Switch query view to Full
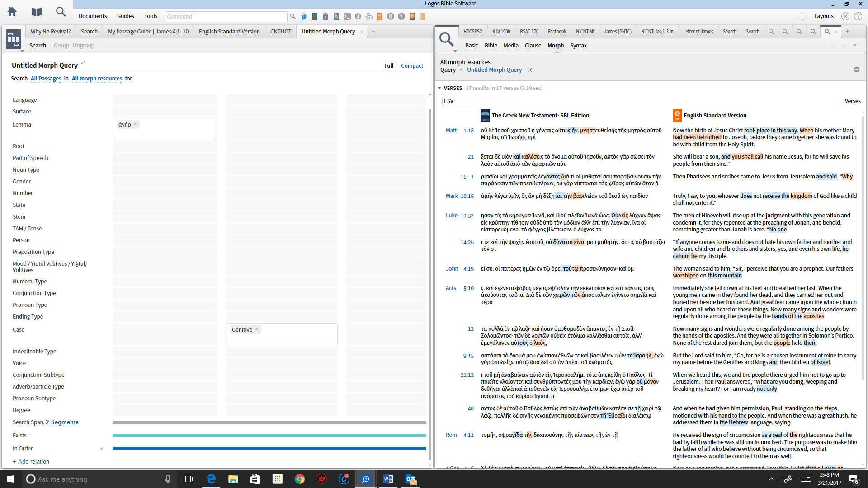This screenshot has width=868, height=488. point(388,66)
